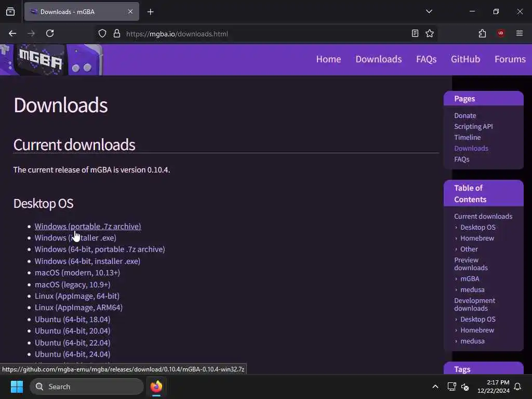Image resolution: width=532 pixels, height=399 pixels.
Task: Click the Firefox taskbar icon
Action: tap(156, 387)
